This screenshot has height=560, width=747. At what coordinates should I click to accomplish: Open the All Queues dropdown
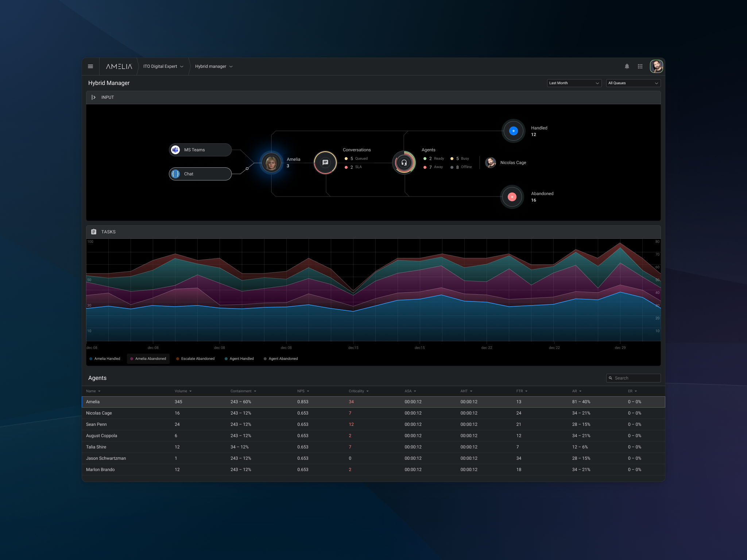point(633,83)
